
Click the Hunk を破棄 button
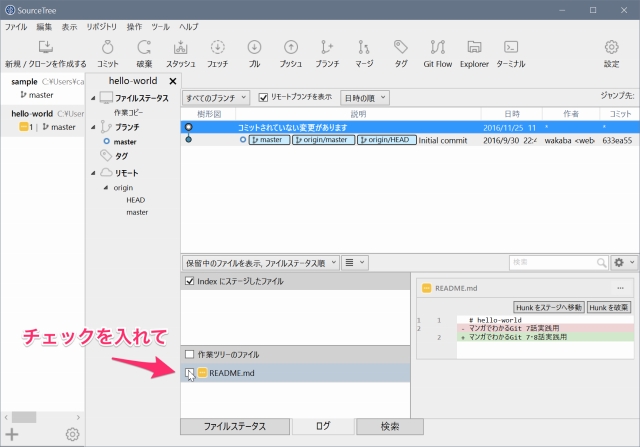(609, 307)
